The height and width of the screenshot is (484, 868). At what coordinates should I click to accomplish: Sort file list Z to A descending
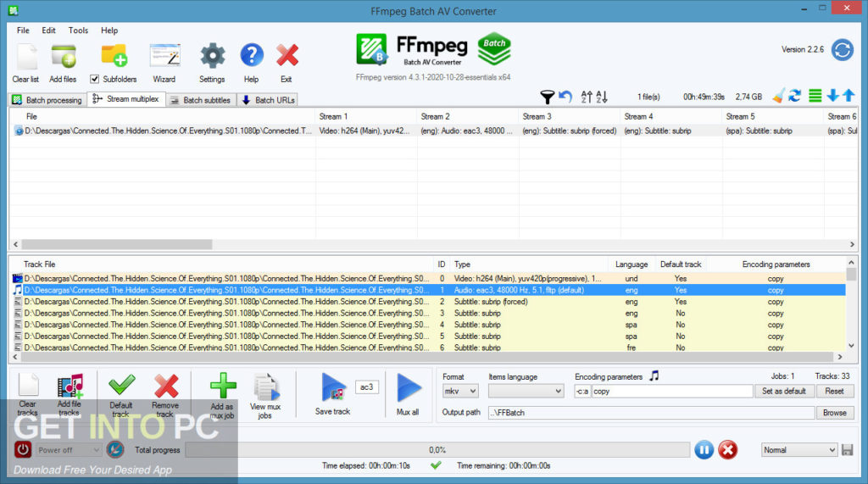[x=602, y=97]
